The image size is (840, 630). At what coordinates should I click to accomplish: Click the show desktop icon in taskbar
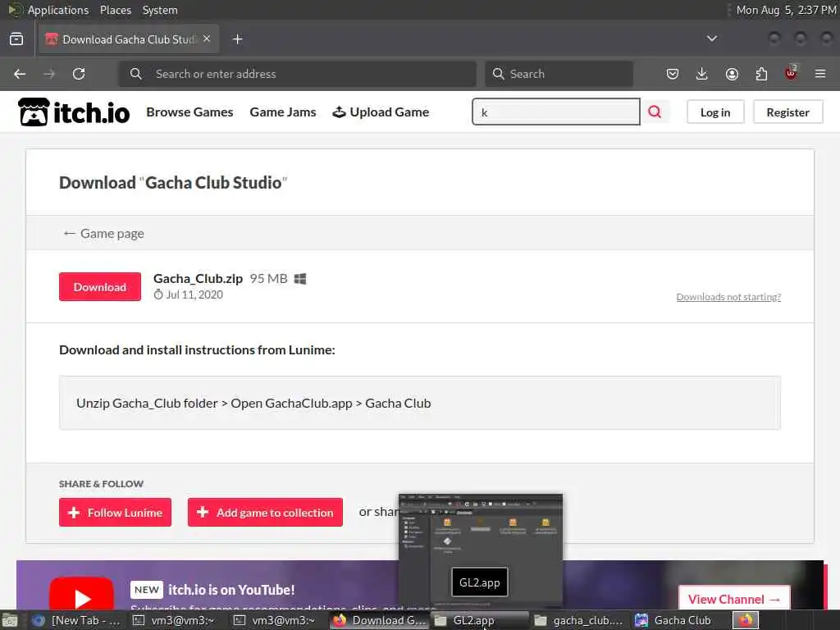[10, 620]
